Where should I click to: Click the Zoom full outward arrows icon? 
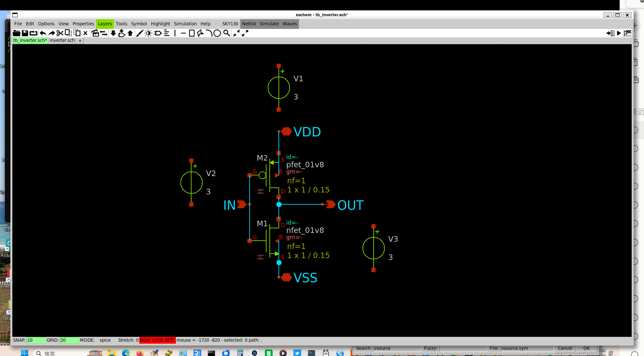pos(245,33)
